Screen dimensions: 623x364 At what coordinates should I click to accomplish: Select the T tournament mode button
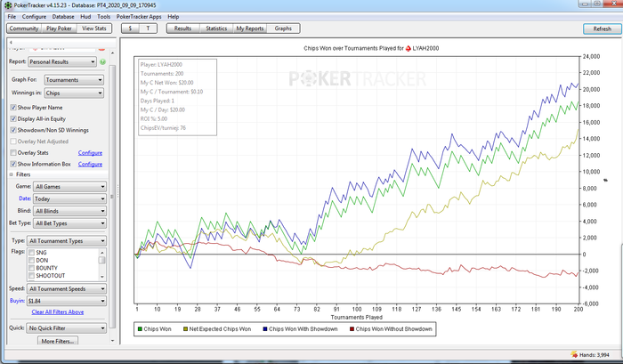pyautogui.click(x=149, y=28)
